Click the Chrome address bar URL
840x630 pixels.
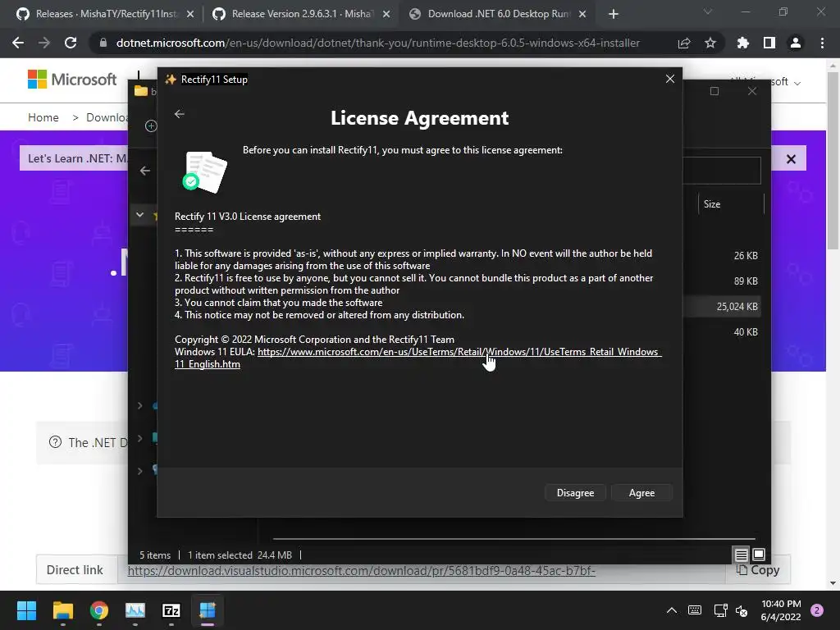377,43
